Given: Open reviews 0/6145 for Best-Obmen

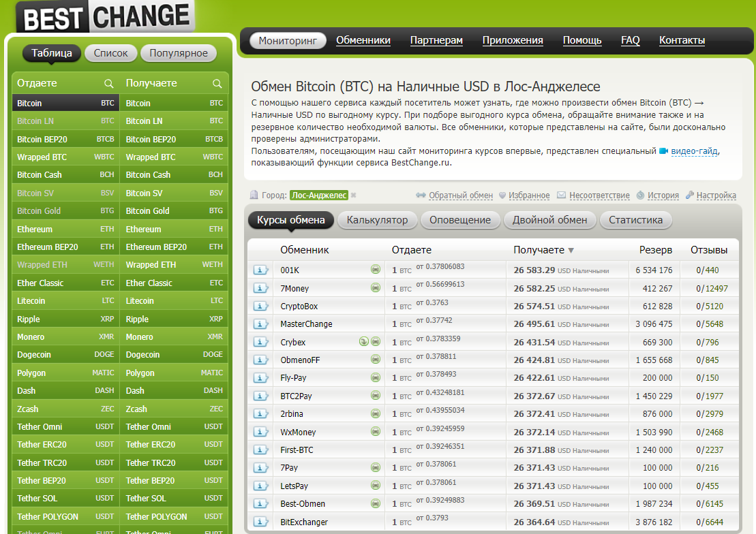Looking at the screenshot, I should [710, 503].
